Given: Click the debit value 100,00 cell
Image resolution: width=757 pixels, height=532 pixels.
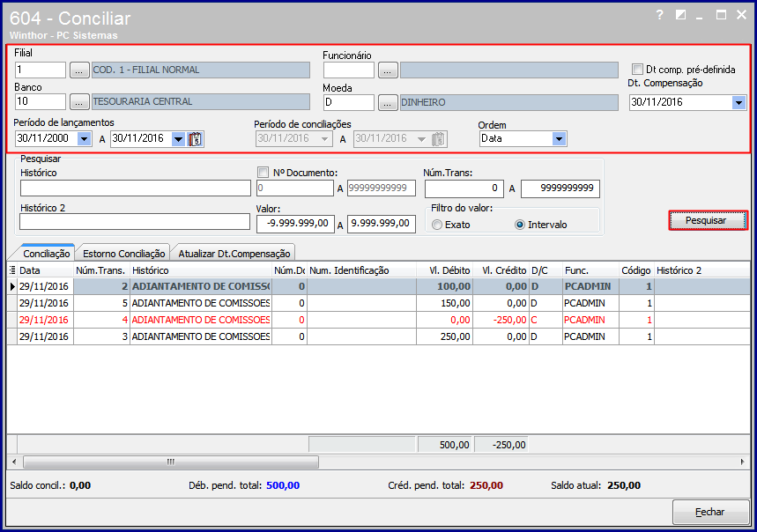Looking at the screenshot, I should [444, 286].
